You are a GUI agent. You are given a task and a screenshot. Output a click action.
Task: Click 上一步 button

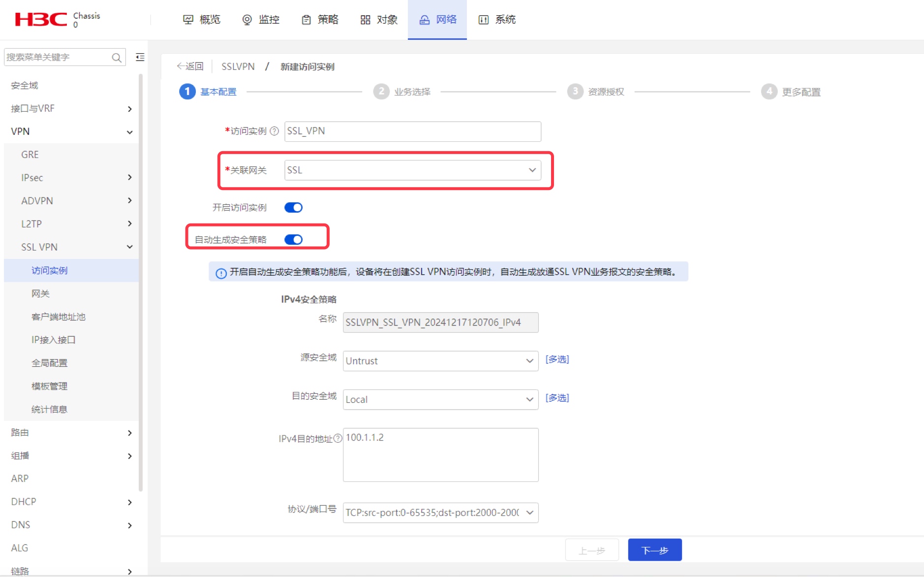(x=592, y=550)
